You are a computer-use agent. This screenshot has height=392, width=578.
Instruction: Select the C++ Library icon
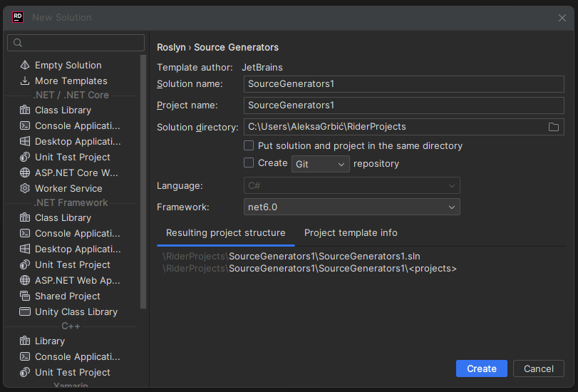point(25,341)
